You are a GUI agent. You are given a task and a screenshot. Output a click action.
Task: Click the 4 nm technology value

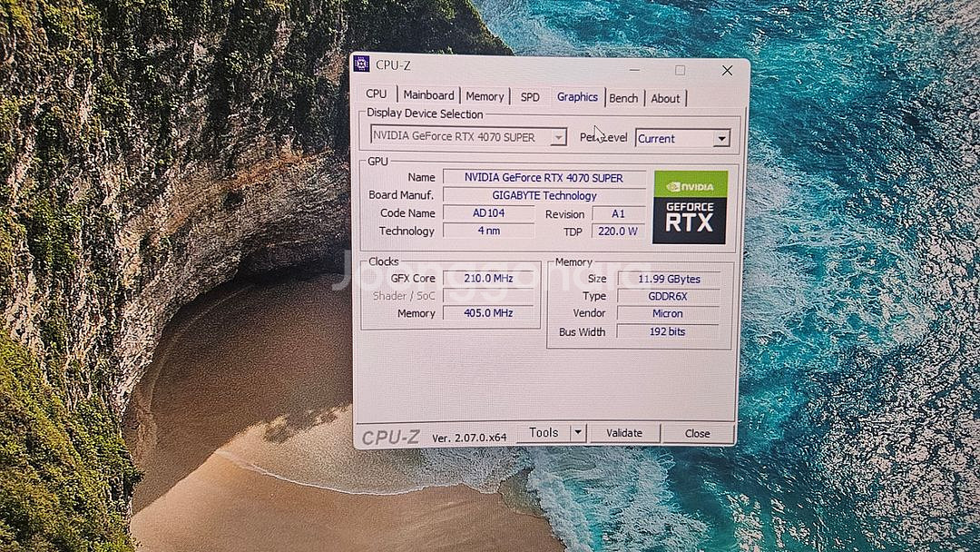[489, 231]
